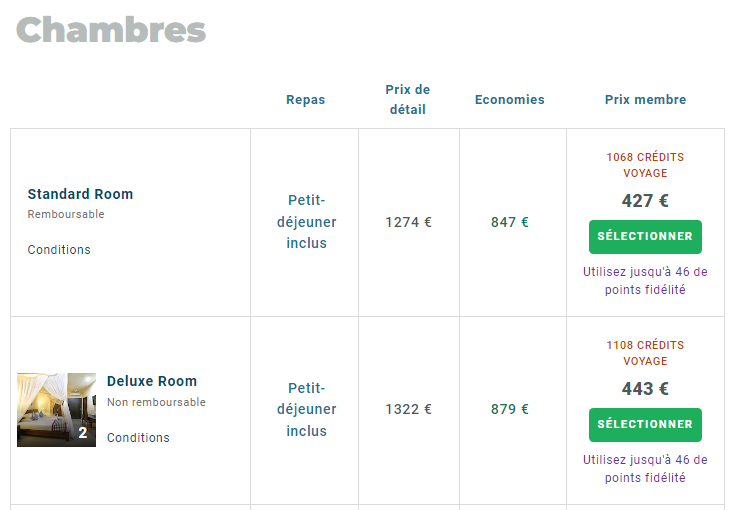Click Deluxe Room loyalty points message
This screenshot has height=510, width=737.
(x=645, y=469)
